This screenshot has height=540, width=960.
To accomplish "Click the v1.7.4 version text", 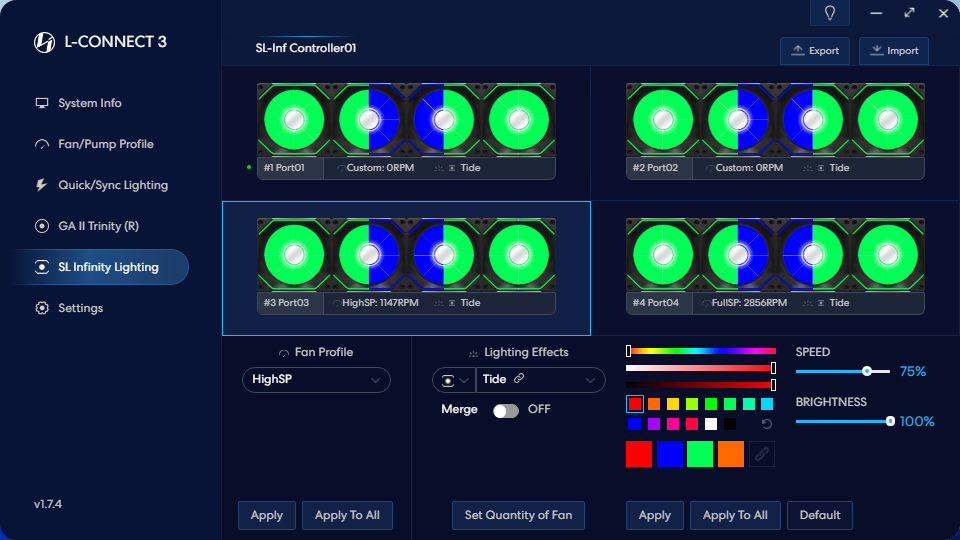I will coord(48,504).
